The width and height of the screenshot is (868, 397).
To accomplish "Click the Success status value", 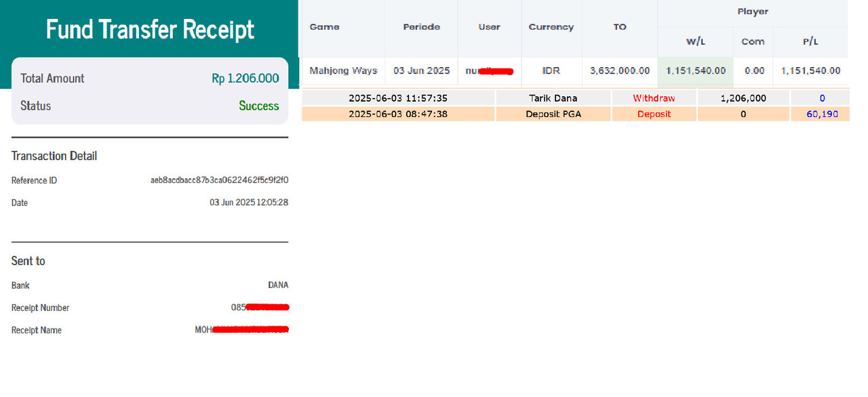I will (259, 106).
